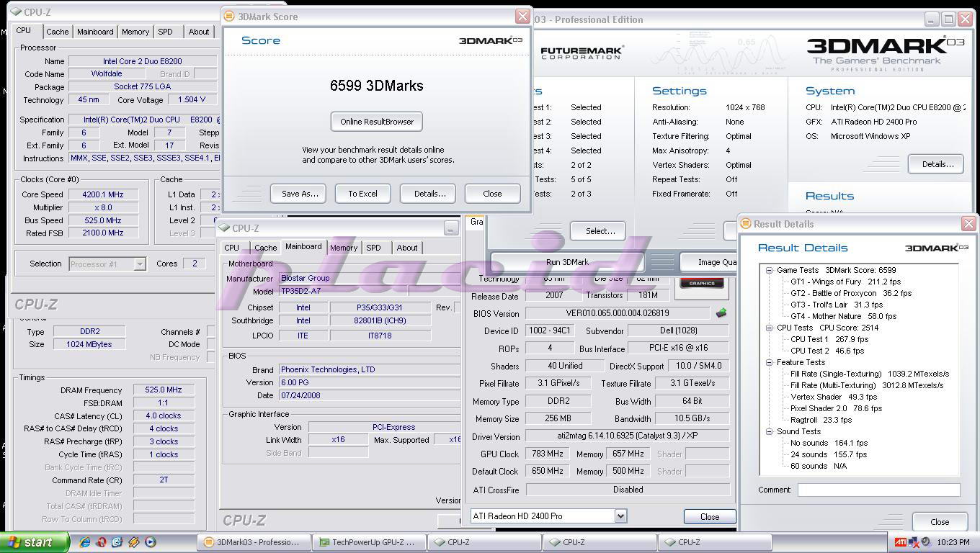
Task: Open Mainboard tab in top-left CPU-Z window
Action: [x=95, y=32]
